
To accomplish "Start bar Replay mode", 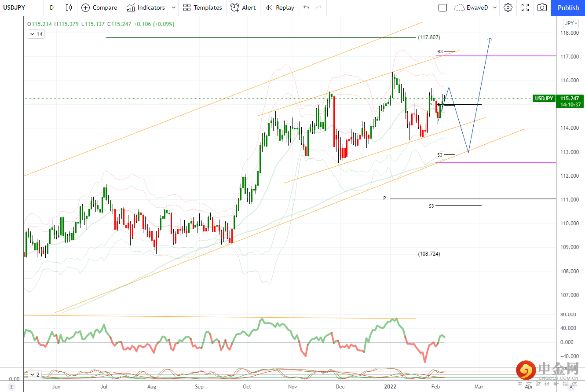I will [280, 7].
